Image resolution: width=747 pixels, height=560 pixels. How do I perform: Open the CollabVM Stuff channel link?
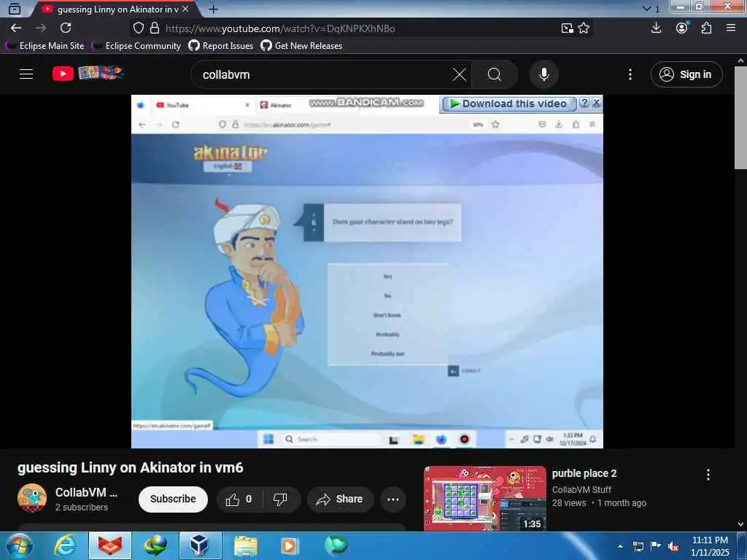point(581,489)
